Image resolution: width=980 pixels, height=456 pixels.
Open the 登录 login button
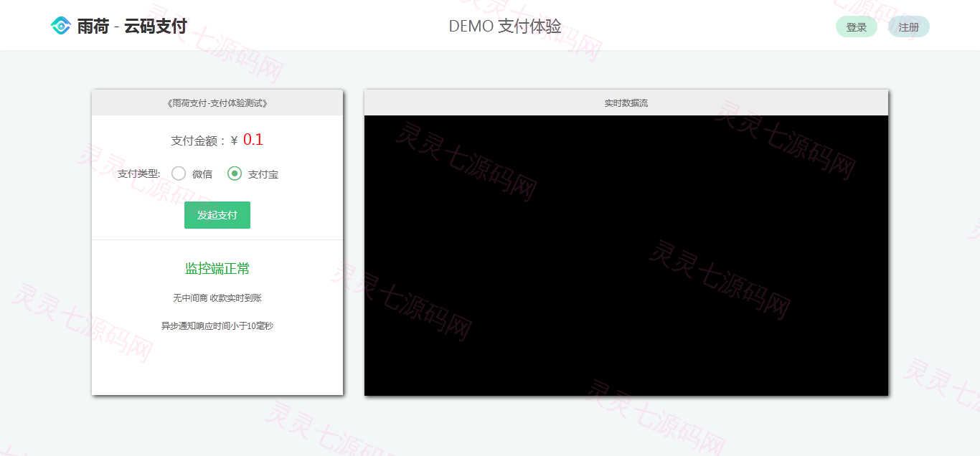pyautogui.click(x=857, y=27)
